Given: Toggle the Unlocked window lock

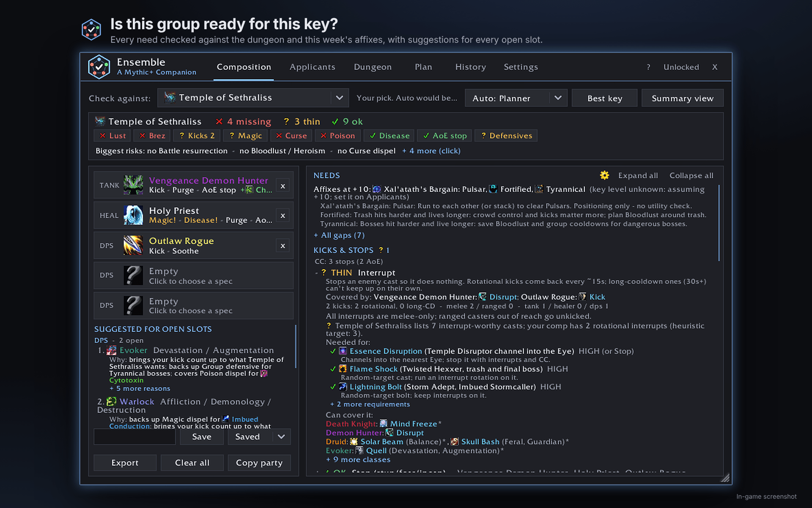Looking at the screenshot, I should click(x=681, y=67).
